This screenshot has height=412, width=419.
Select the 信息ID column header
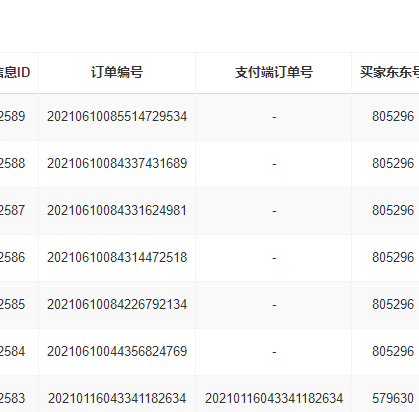(15, 72)
